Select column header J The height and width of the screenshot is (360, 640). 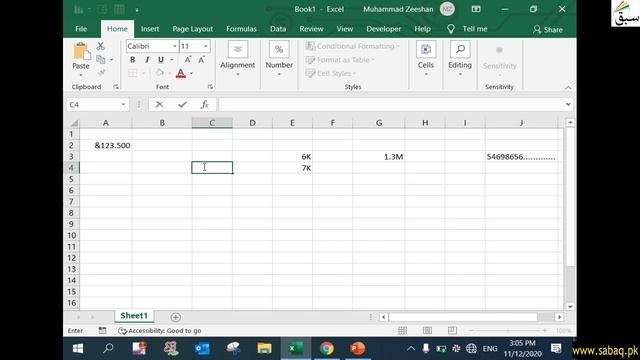point(521,123)
